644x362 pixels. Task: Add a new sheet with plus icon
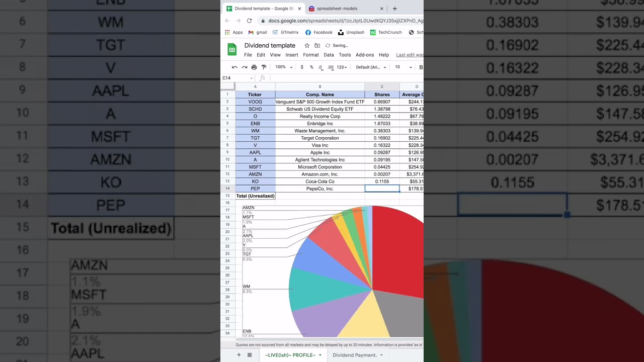point(239,355)
